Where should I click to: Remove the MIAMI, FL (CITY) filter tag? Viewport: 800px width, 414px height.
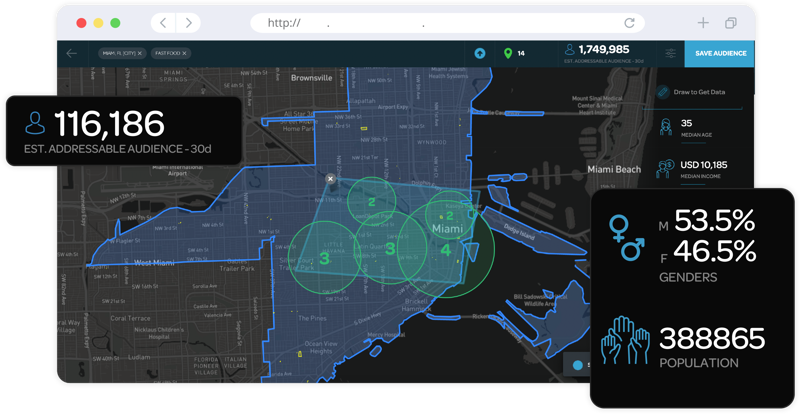coord(140,53)
